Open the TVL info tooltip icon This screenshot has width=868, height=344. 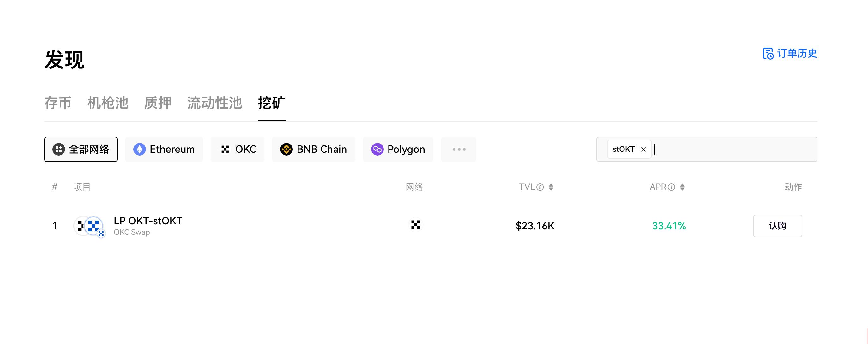(540, 187)
